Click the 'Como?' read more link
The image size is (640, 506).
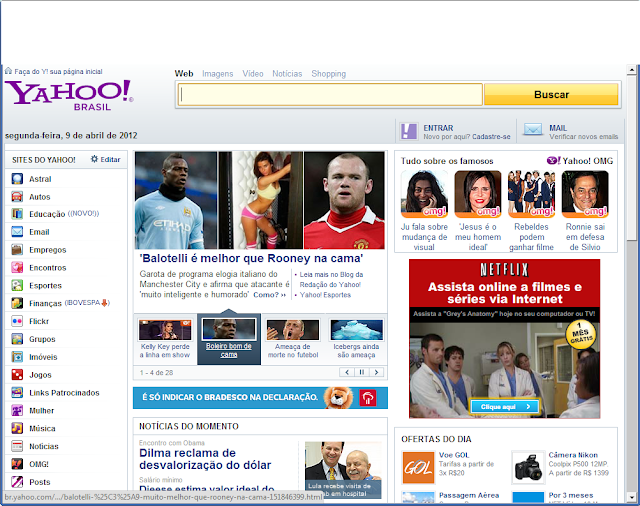(269, 295)
